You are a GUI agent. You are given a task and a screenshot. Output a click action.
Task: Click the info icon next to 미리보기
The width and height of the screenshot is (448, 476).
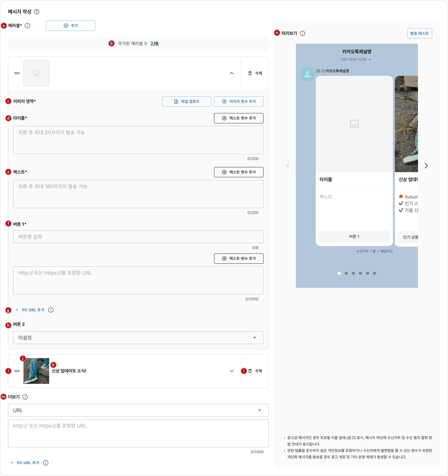[302, 33]
